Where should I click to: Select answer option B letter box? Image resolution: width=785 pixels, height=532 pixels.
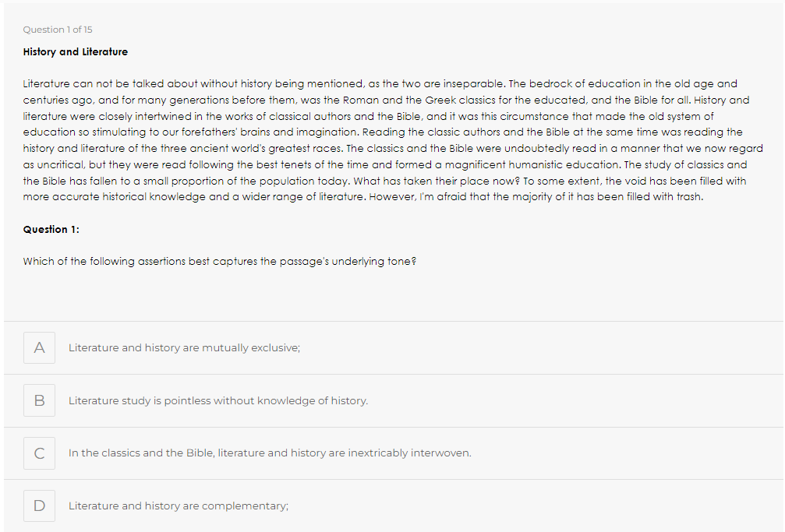click(39, 400)
